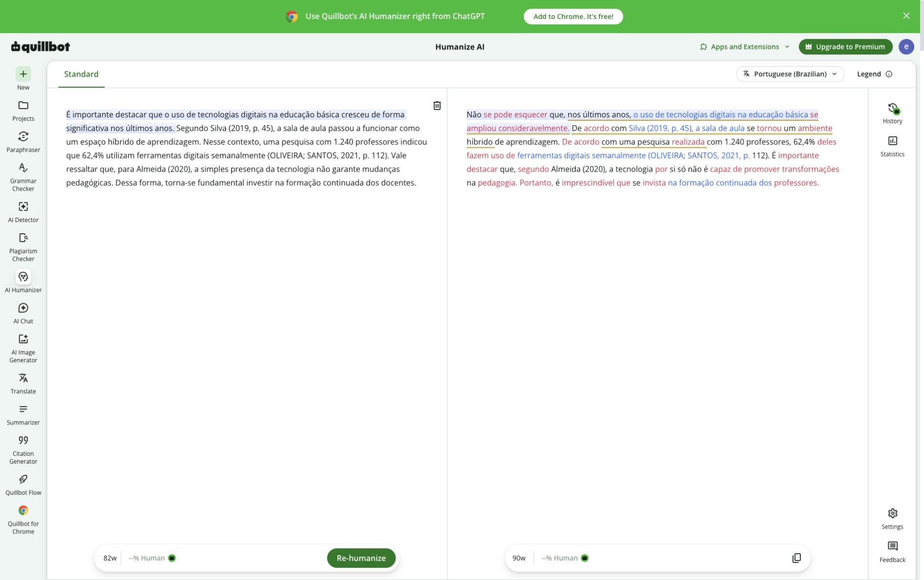Go to Quillbot home logo

click(x=41, y=47)
